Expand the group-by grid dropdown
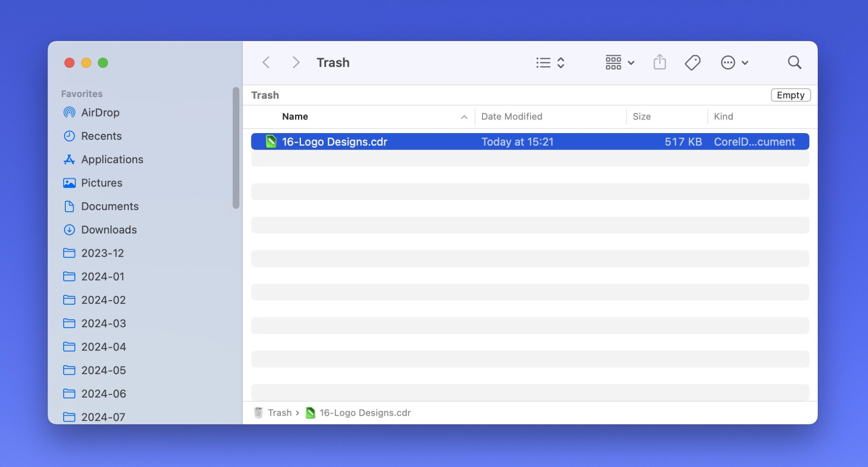Screen dimensions: 868x467 click(620, 62)
